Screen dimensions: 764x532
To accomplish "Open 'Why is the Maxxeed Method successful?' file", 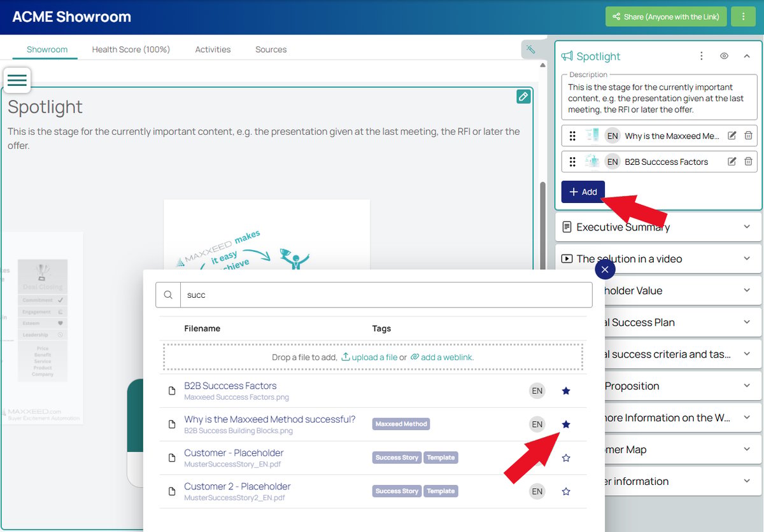I will (270, 419).
